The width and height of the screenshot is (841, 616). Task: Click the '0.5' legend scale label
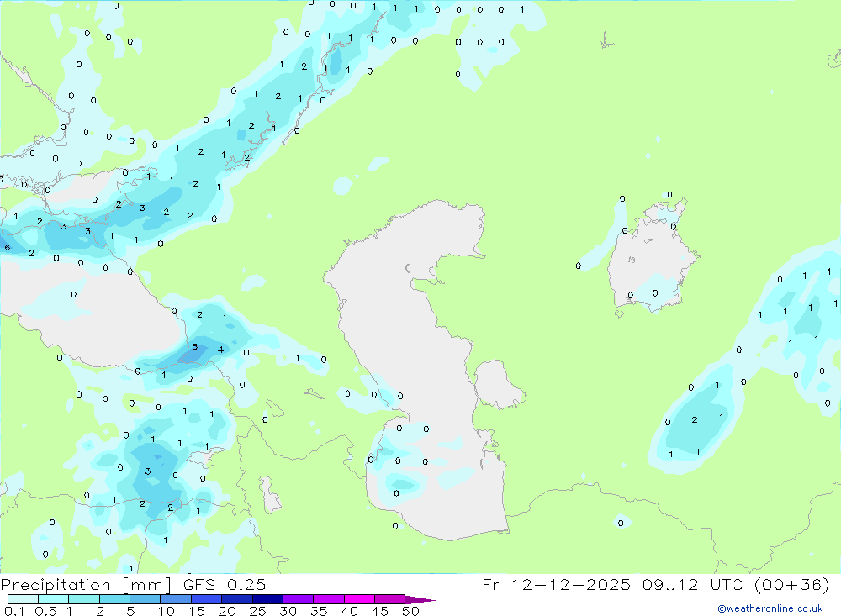pos(45,611)
